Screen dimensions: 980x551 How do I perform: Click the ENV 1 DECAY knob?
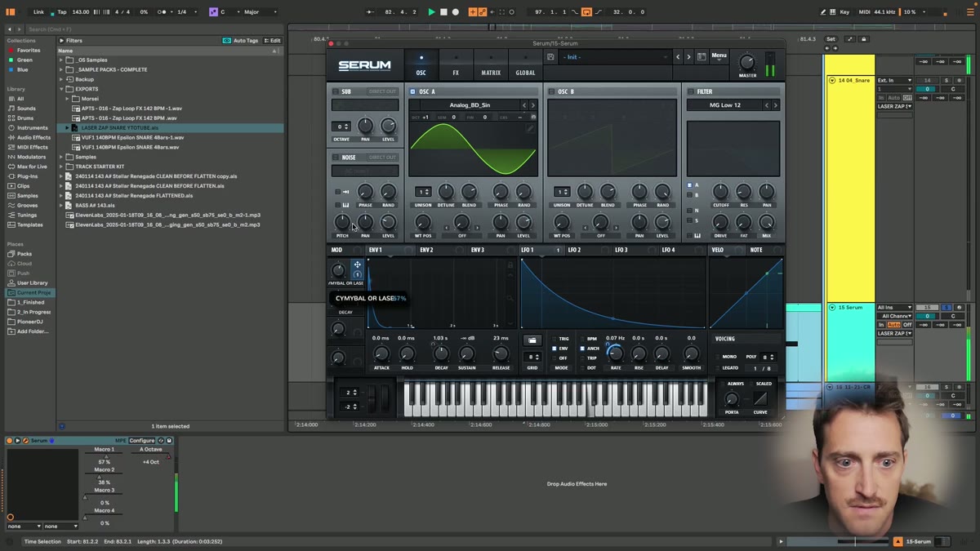tap(441, 353)
